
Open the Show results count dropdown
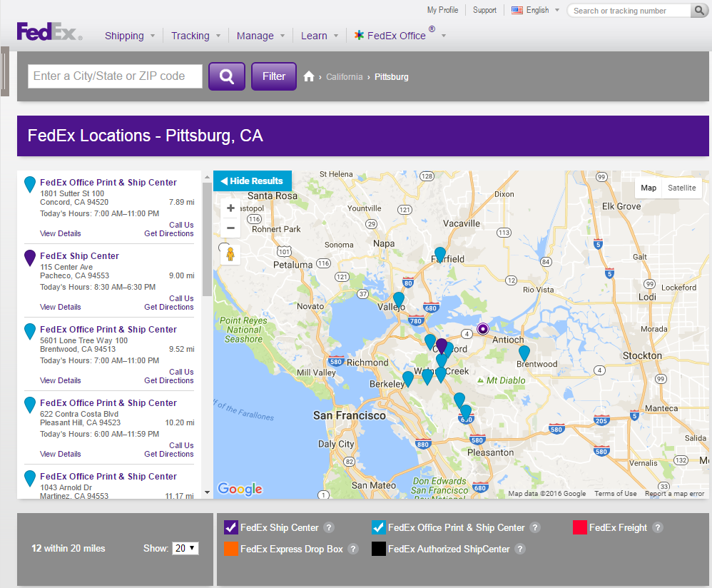click(x=185, y=548)
